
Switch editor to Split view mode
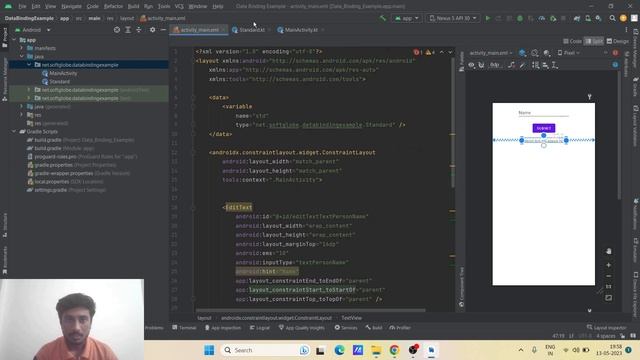[x=594, y=41]
